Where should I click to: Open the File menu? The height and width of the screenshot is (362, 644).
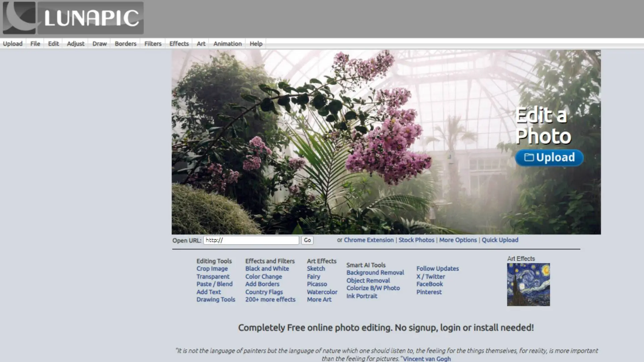coord(35,44)
